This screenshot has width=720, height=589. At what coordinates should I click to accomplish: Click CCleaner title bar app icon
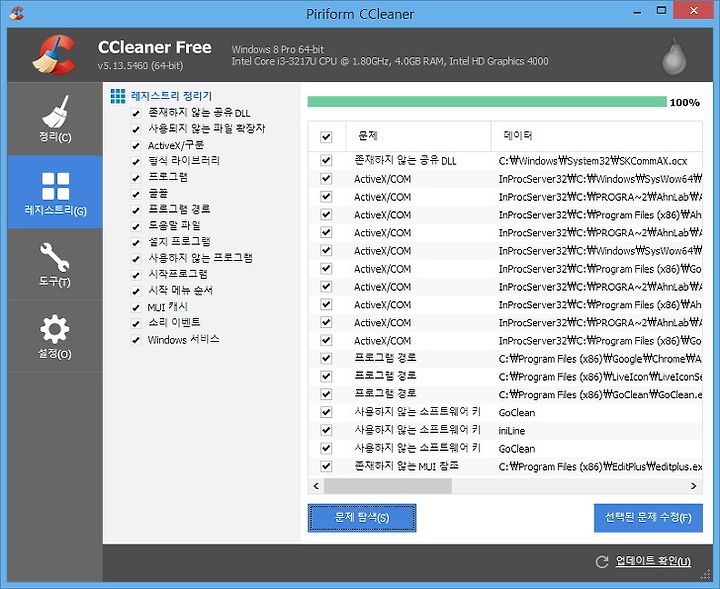[16, 13]
